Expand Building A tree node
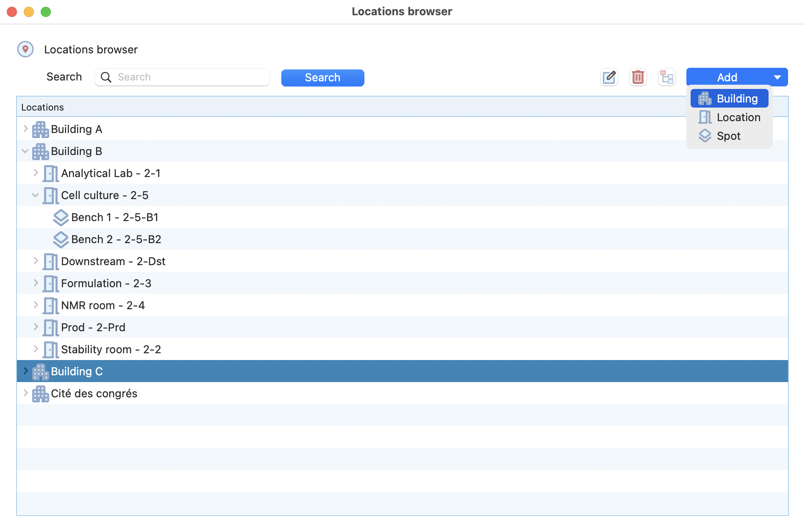The image size is (805, 532). (x=25, y=129)
